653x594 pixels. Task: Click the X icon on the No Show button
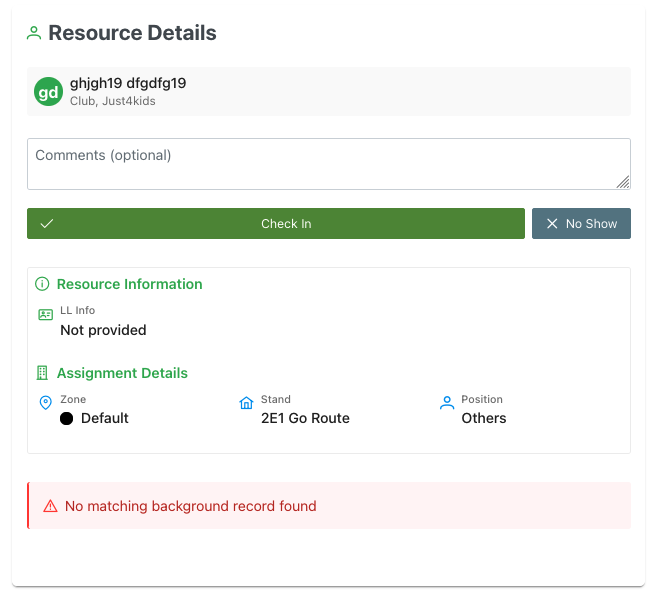[x=552, y=224]
